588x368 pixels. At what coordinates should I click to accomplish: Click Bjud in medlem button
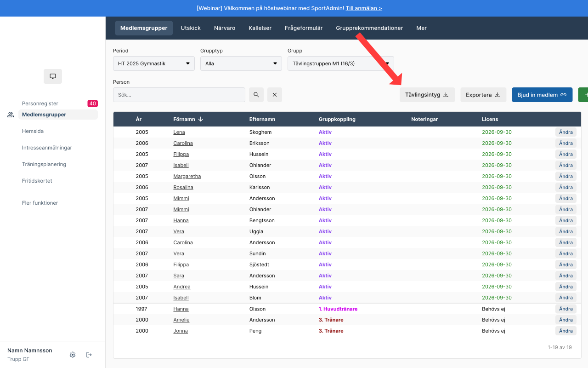click(x=542, y=95)
